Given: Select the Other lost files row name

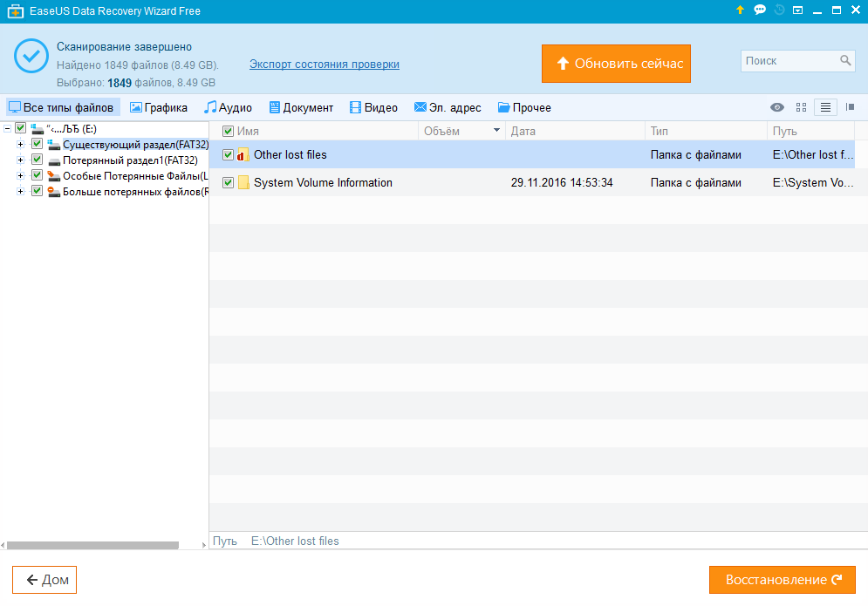Looking at the screenshot, I should tap(290, 155).
